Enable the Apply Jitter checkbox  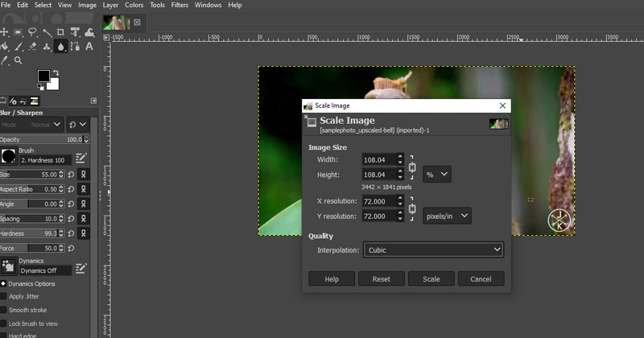[3, 296]
